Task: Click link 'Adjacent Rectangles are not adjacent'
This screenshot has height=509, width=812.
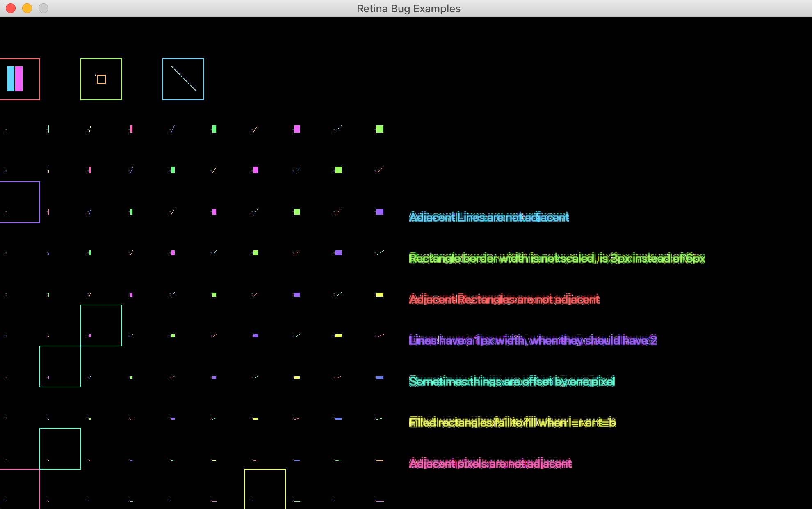Action: click(504, 300)
